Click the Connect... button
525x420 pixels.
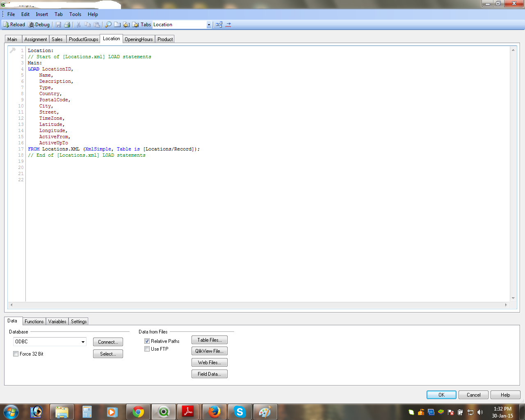108,342
